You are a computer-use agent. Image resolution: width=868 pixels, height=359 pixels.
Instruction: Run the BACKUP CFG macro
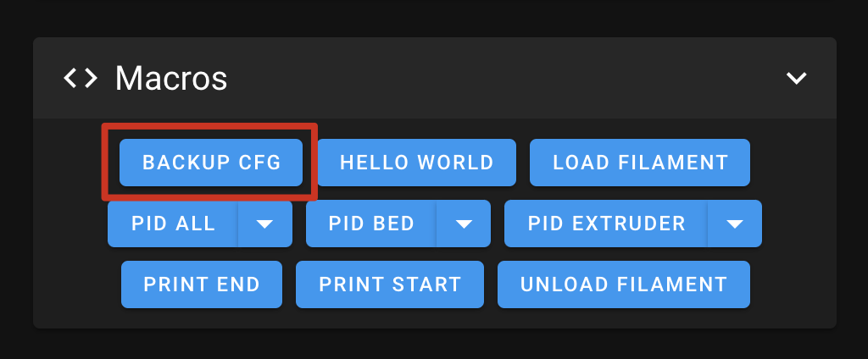pos(211,163)
